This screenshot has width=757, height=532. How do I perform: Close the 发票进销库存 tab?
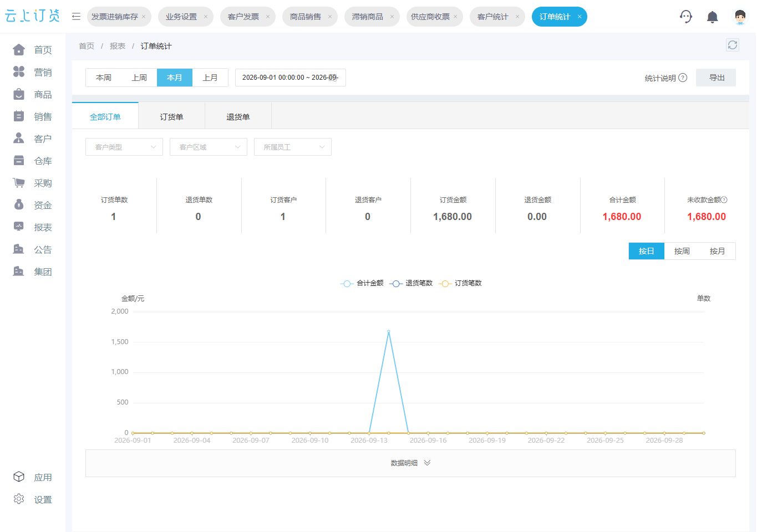point(144,17)
